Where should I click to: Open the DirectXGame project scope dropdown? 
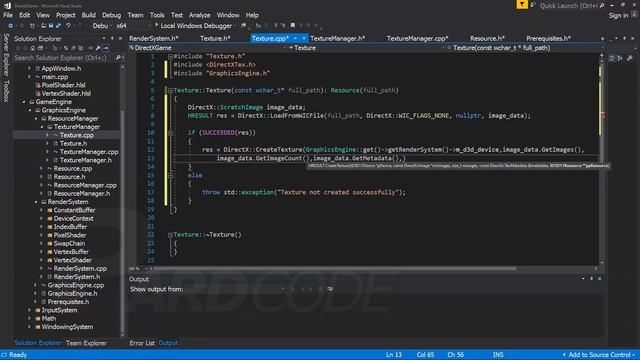207,48
